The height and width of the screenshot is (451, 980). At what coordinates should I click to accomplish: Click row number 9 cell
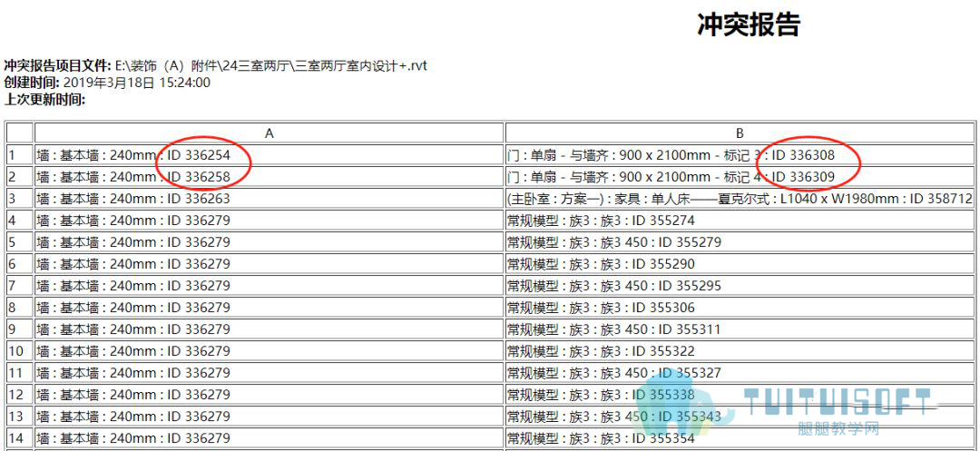(x=19, y=329)
